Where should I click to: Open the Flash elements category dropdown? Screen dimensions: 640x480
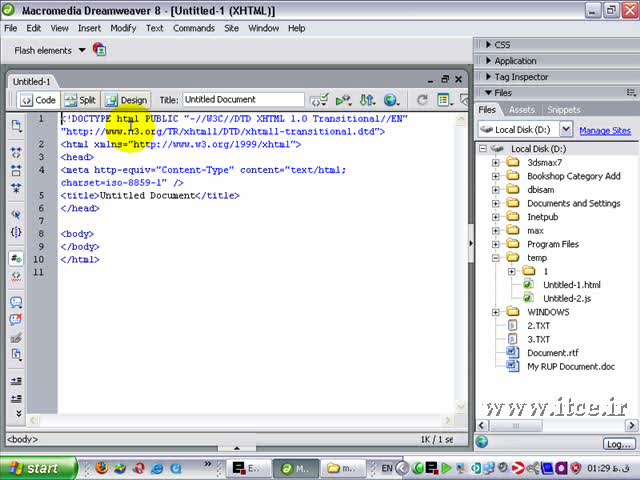point(82,50)
